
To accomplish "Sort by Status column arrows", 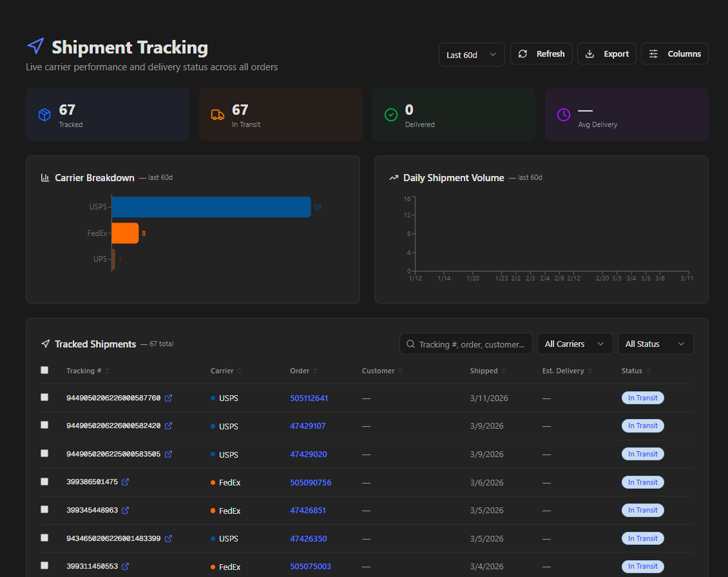I will pos(648,371).
